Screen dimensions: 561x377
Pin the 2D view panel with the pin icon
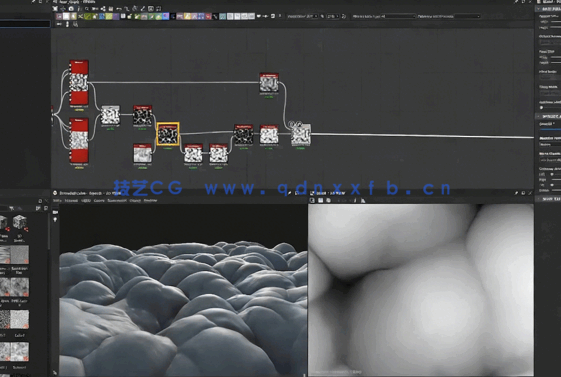click(516, 193)
